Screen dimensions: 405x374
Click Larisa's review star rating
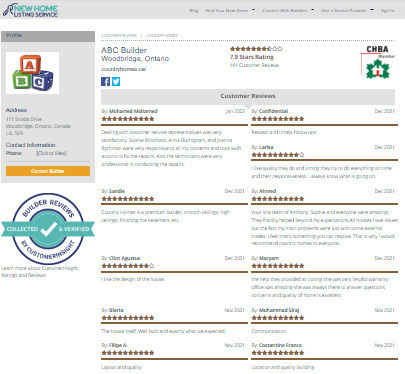pos(278,155)
